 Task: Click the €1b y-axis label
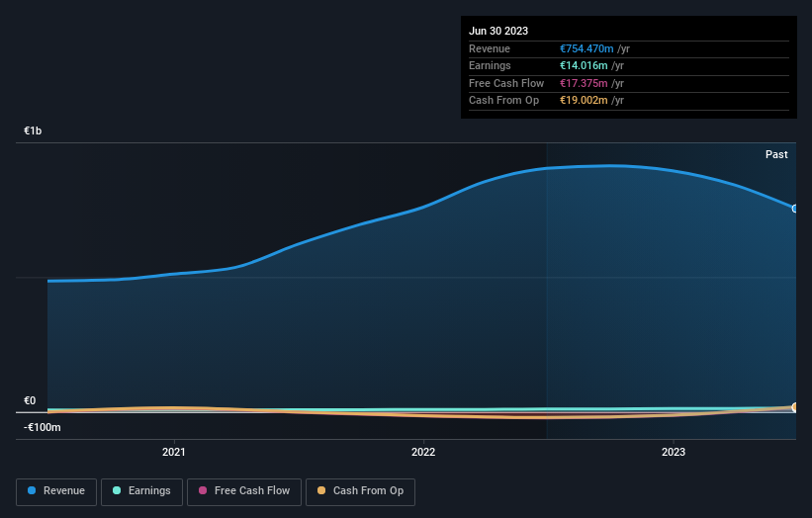click(x=33, y=130)
